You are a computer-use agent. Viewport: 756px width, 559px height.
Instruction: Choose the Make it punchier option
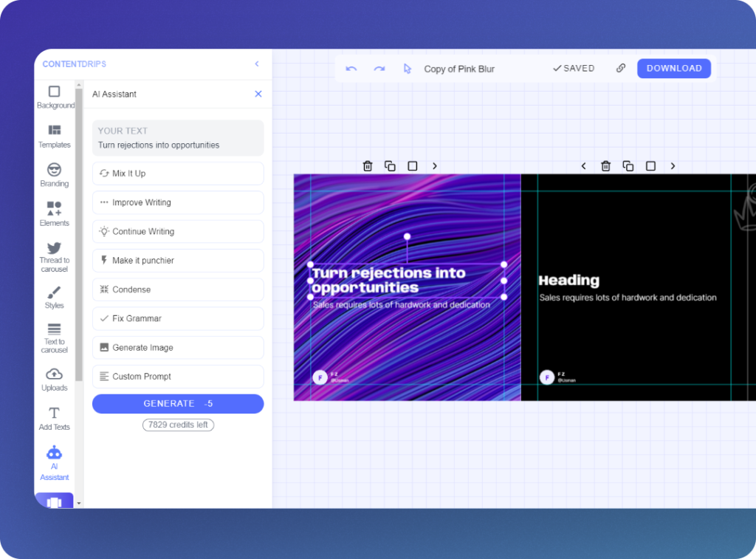point(178,261)
